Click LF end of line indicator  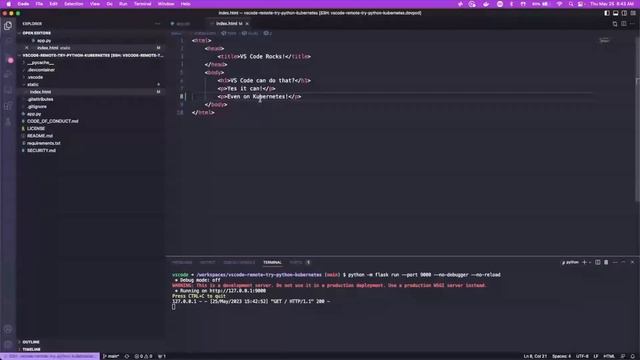[x=596, y=356]
